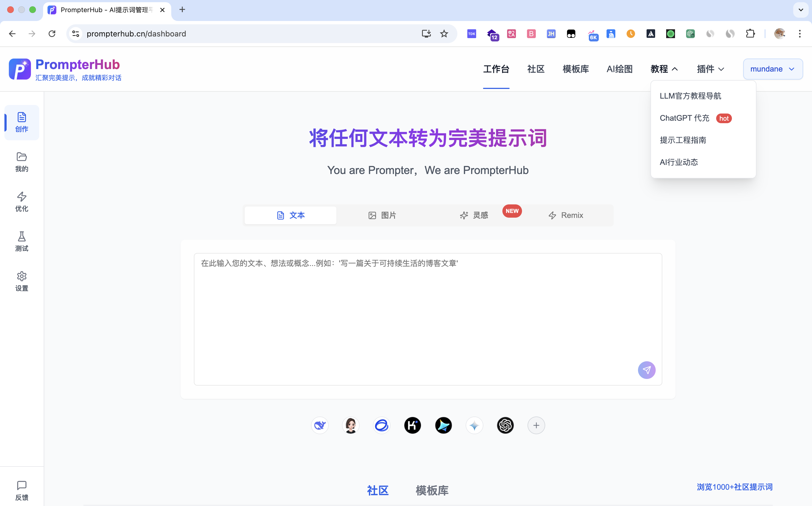Open 提示工程指南 menu entry
Screen dimensions: 812x506
[682, 140]
